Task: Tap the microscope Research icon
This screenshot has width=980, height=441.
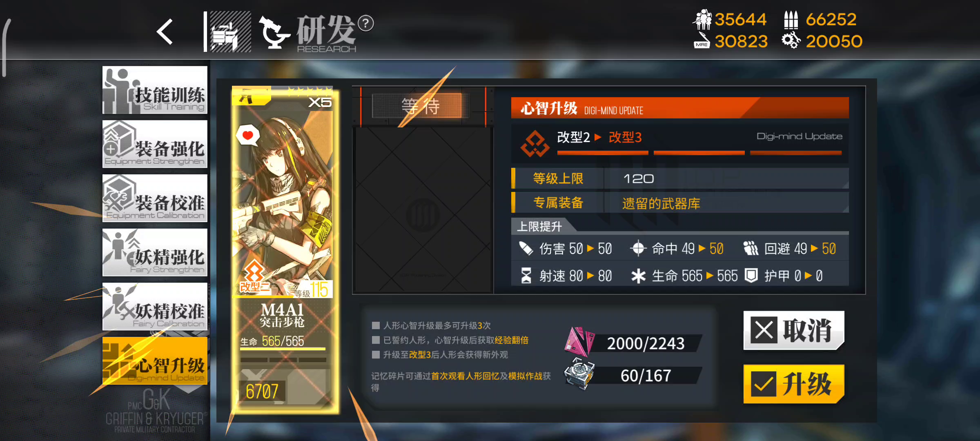Action: 274,32
